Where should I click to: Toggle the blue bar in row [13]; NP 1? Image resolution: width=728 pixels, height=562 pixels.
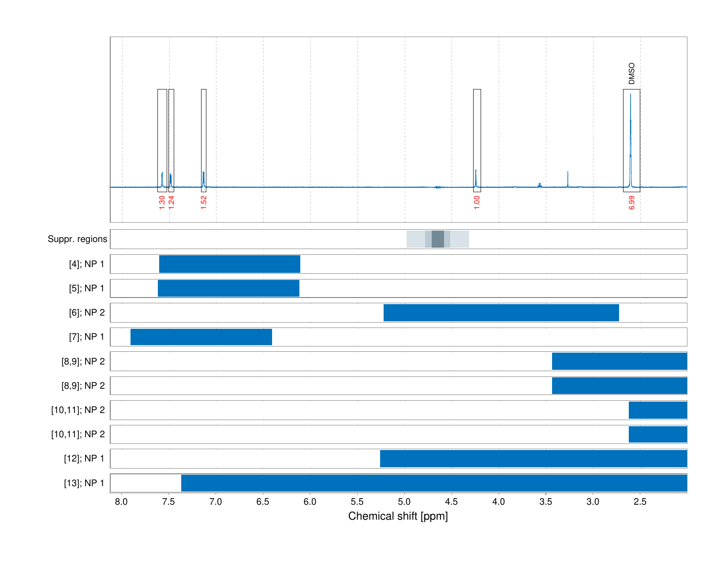point(434,482)
